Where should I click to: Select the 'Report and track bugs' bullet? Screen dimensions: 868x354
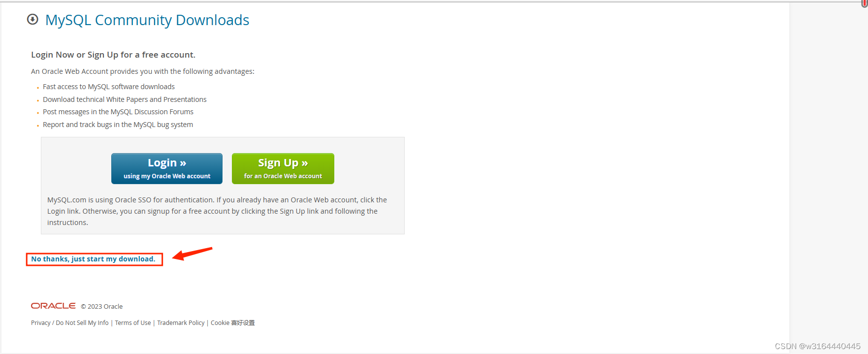point(118,125)
